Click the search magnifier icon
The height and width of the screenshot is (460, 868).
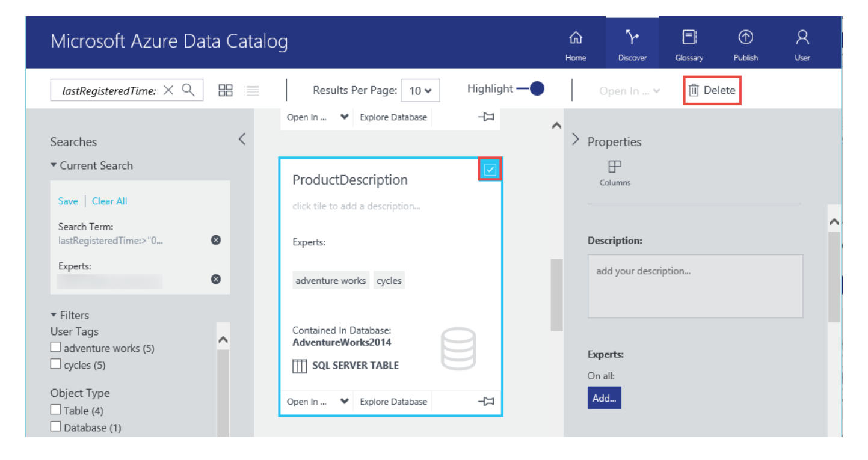pos(188,90)
